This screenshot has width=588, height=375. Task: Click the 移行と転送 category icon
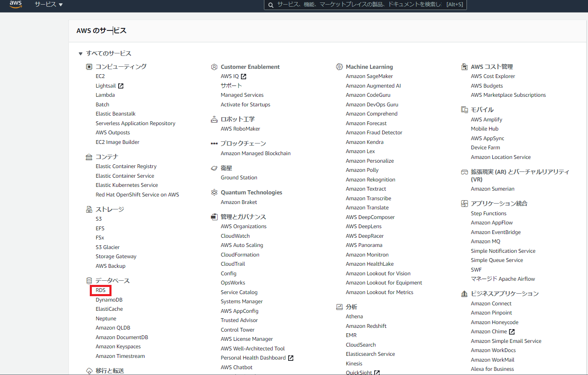(x=89, y=371)
